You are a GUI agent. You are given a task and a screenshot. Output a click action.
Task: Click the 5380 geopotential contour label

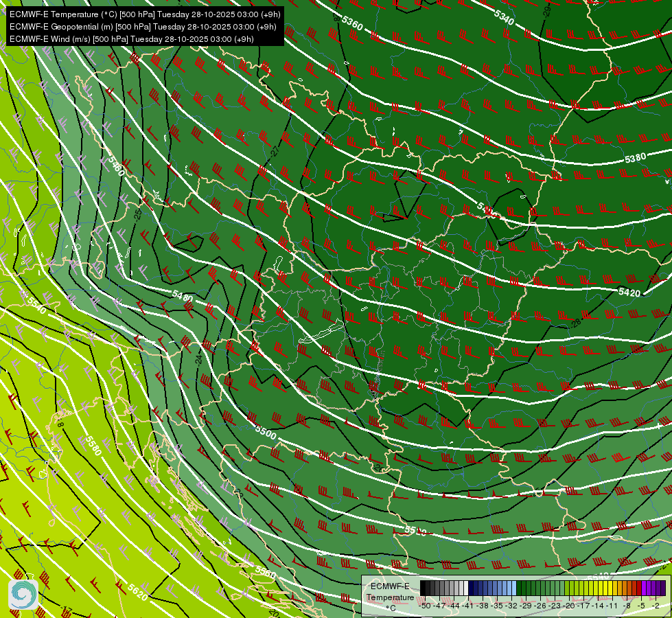pos(635,158)
